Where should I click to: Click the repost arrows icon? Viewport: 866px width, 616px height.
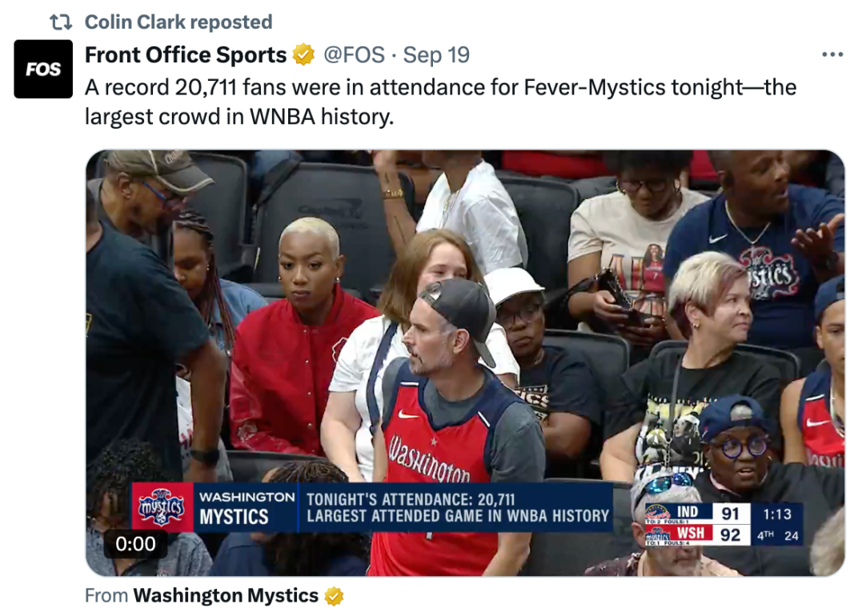pyautogui.click(x=61, y=22)
